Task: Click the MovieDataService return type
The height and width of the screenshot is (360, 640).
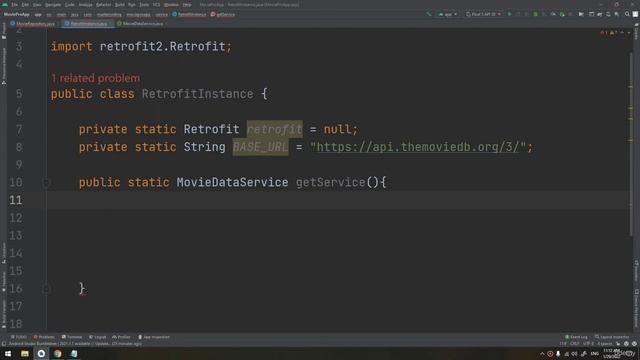Action: click(x=232, y=182)
